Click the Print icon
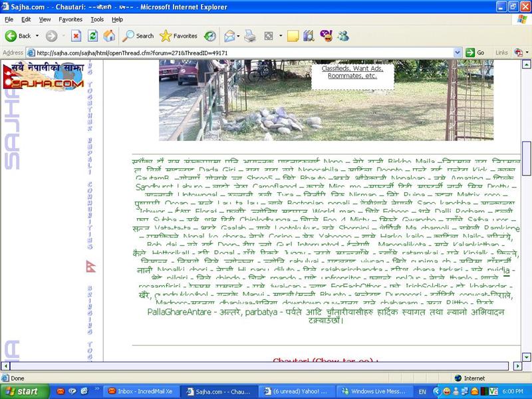Image resolution: width=532 pixels, height=399 pixels. [x=250, y=36]
